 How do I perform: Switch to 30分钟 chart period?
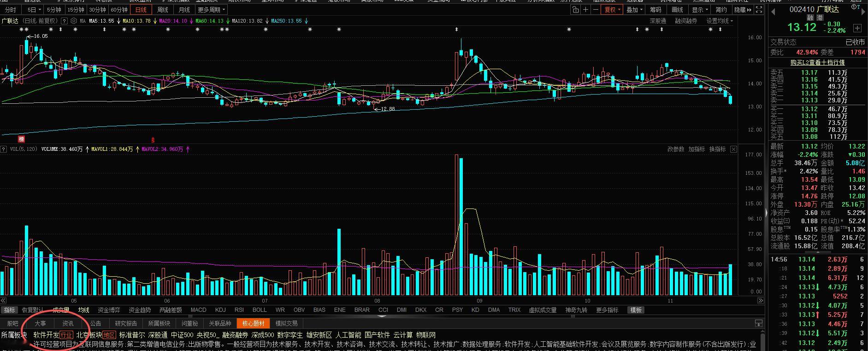point(97,10)
